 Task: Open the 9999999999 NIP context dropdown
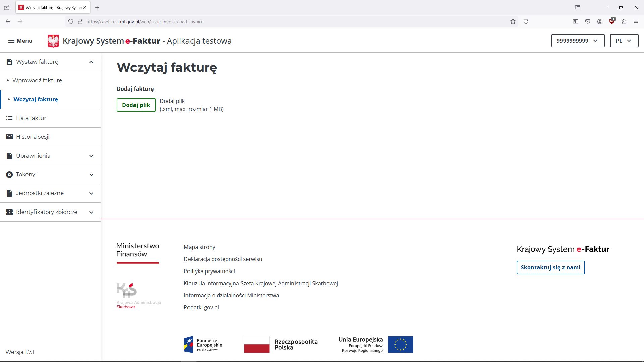click(x=578, y=41)
